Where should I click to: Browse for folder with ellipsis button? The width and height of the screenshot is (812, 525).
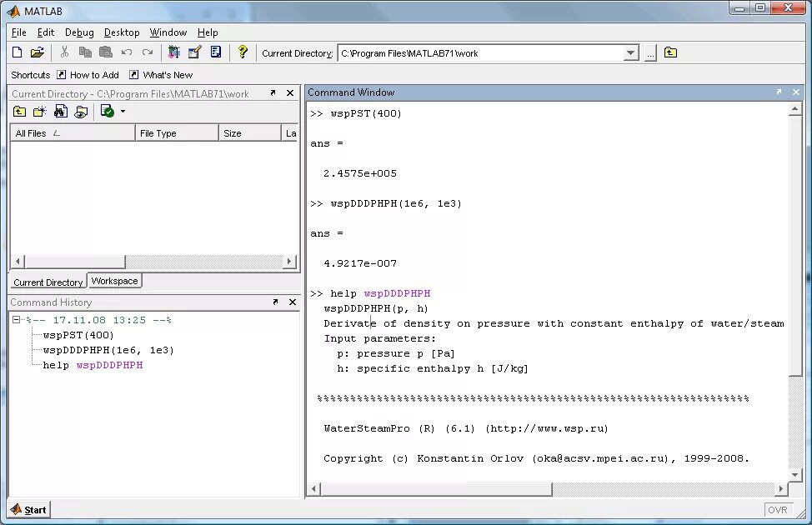click(x=650, y=53)
